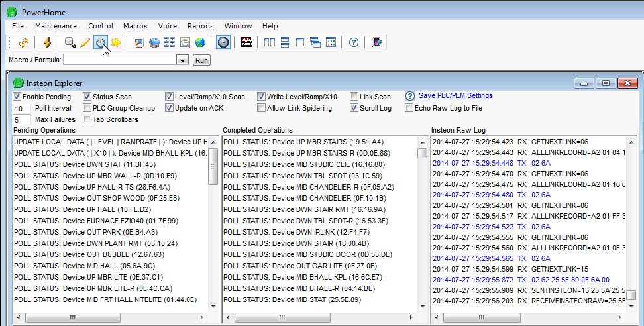644x326 pixels.
Task: Click the lightning bolt toolbar icon
Action: [48, 42]
